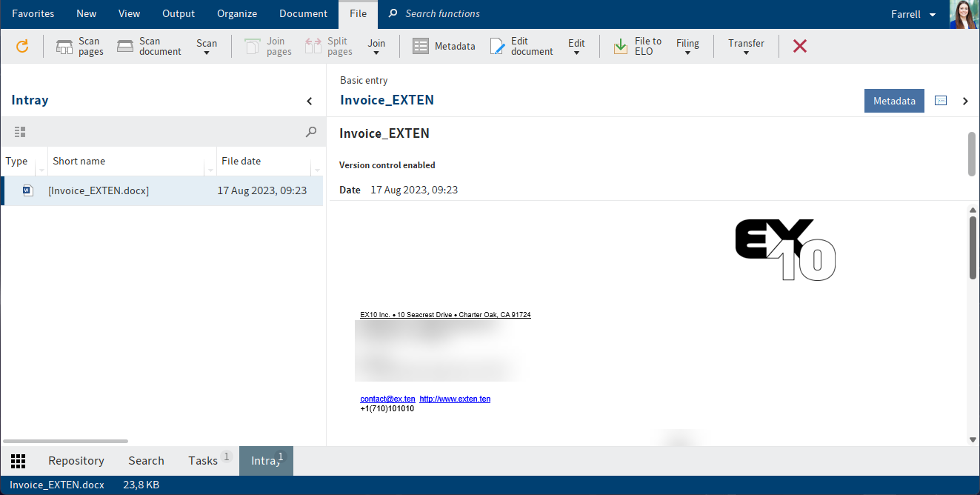Expand the Filing dropdown menu
Image resolution: width=980 pixels, height=495 pixels.
tap(687, 47)
